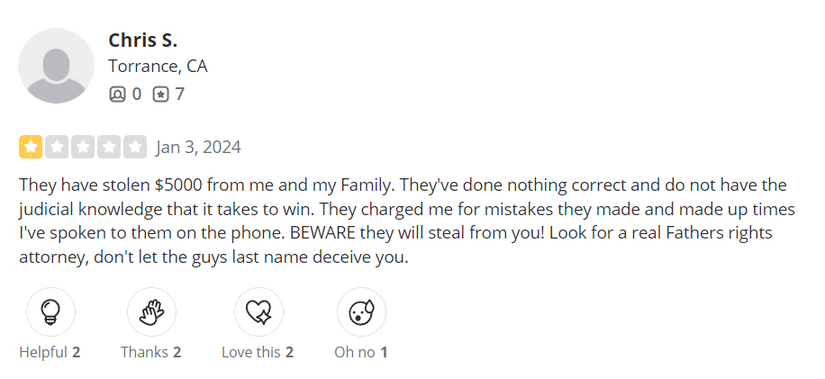Click the empty third rating star

pyautogui.click(x=83, y=147)
